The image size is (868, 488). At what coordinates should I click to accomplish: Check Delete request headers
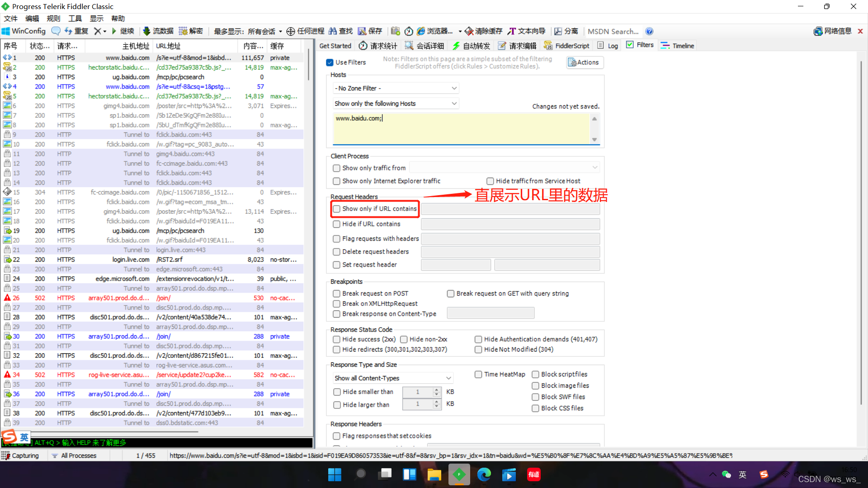pos(336,252)
